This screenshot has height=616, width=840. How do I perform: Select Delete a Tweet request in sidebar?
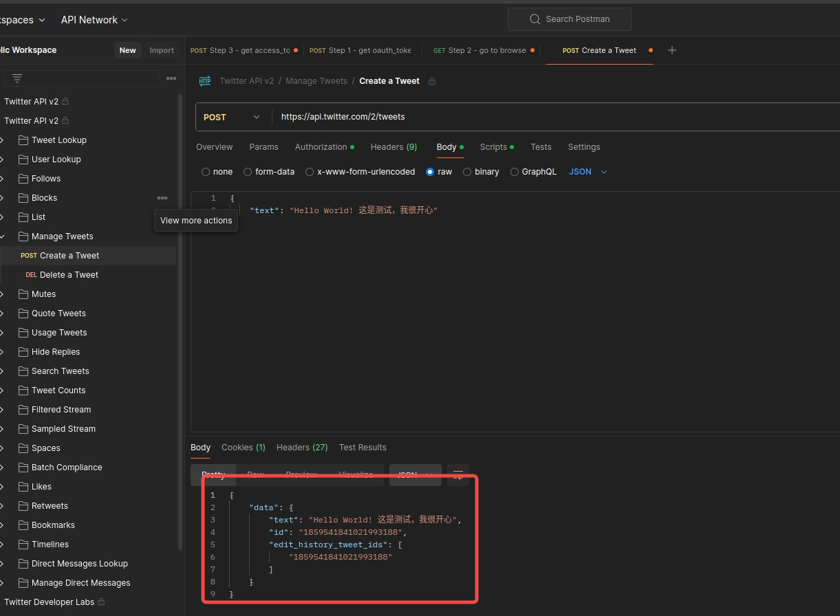tap(88, 275)
